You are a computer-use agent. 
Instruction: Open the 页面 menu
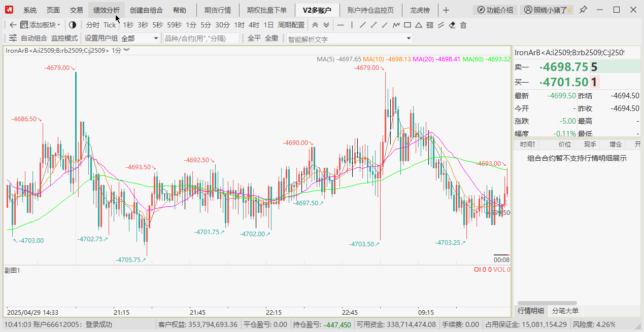point(53,10)
